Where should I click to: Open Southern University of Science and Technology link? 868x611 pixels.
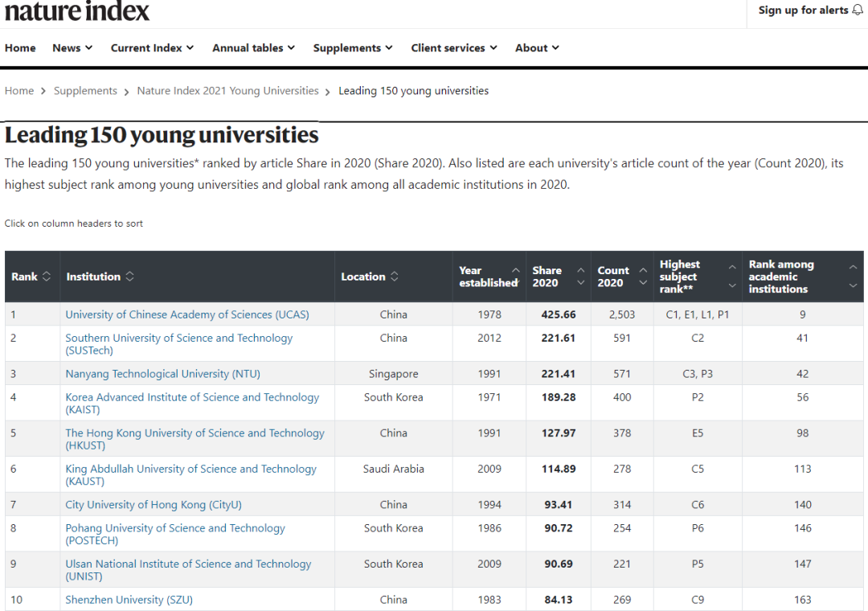178,344
